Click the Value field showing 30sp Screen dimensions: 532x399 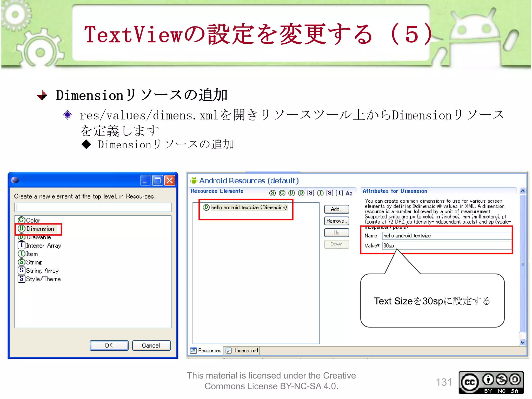click(x=447, y=245)
